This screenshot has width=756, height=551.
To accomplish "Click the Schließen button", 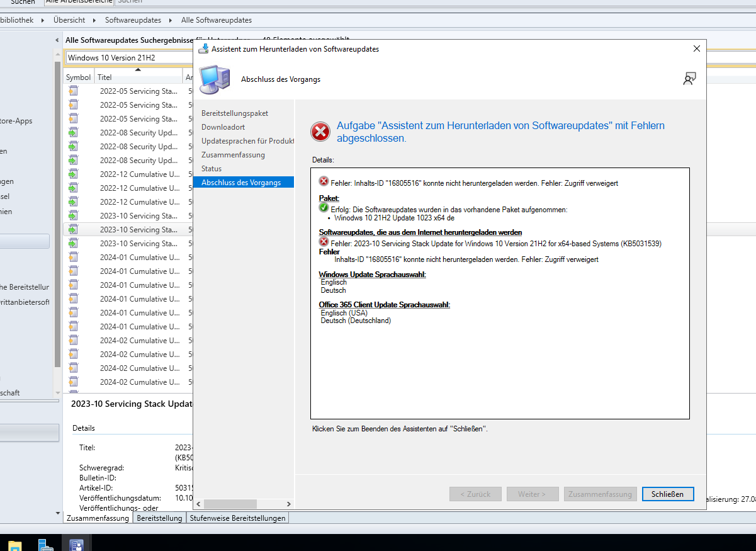I will click(x=667, y=494).
